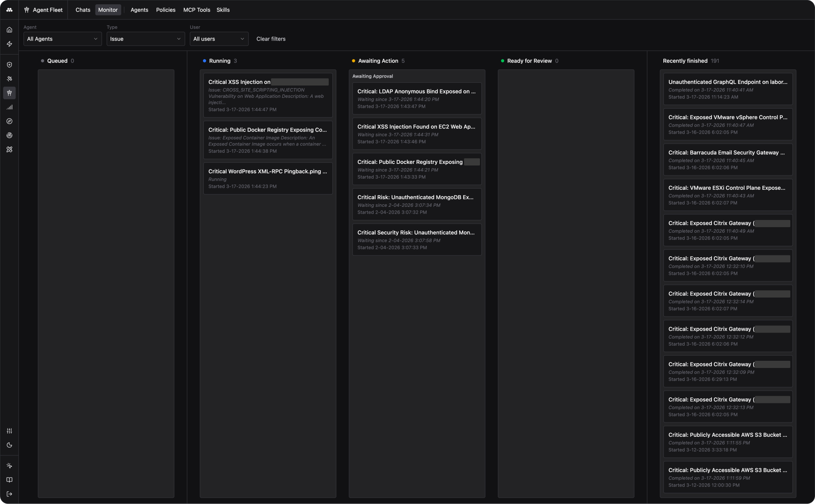Go to the Policies tab
This screenshot has width=815, height=504.
[x=166, y=10]
